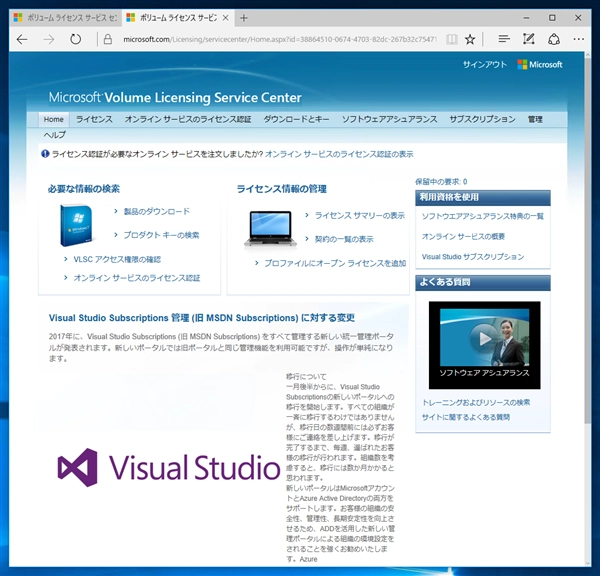Click the 利用資格を使用 panel header
Image resolution: width=600 pixels, height=576 pixels.
(x=483, y=197)
